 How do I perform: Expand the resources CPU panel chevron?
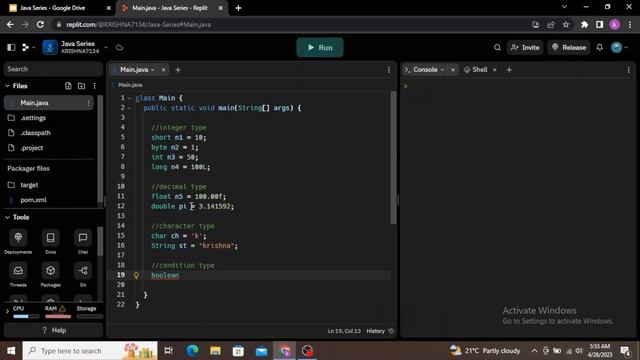(x=7, y=312)
